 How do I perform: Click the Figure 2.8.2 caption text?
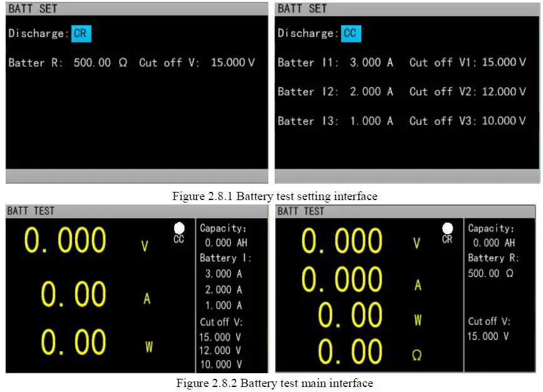(275, 383)
